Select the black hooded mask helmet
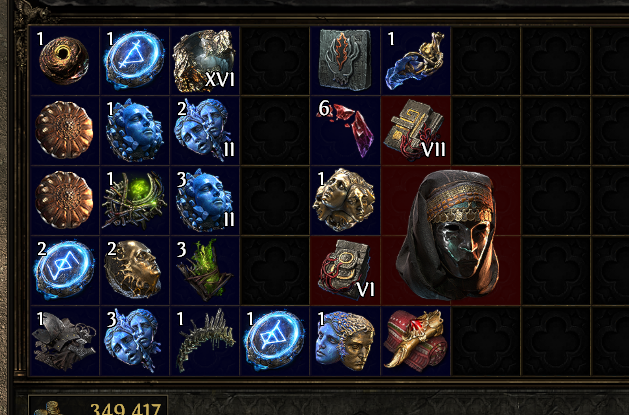Viewport: 629px width, 415px height. pyautogui.click(x=449, y=236)
